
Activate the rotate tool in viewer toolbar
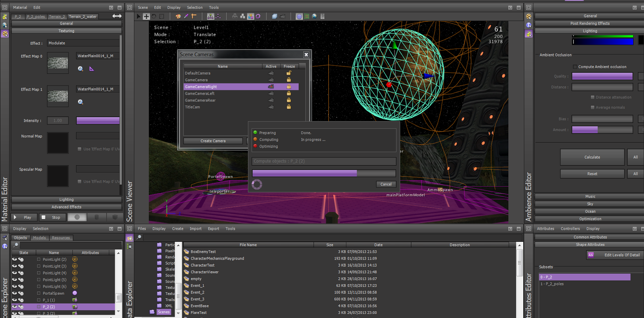point(154,17)
